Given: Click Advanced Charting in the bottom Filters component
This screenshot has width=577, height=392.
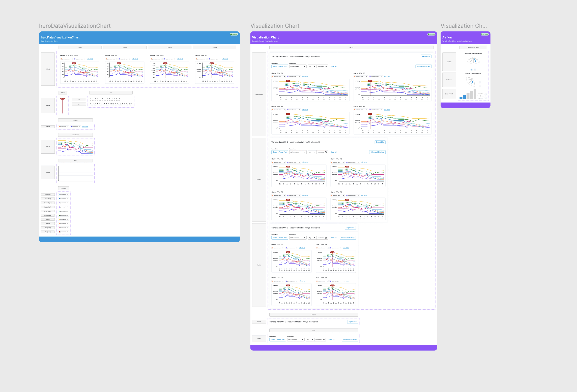Looking at the screenshot, I should click(x=350, y=340).
